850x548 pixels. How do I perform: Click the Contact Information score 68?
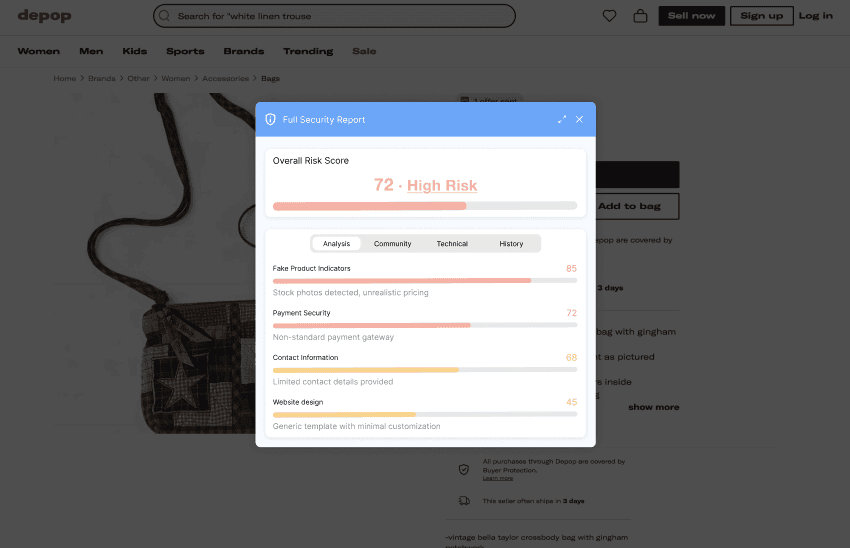coord(571,358)
